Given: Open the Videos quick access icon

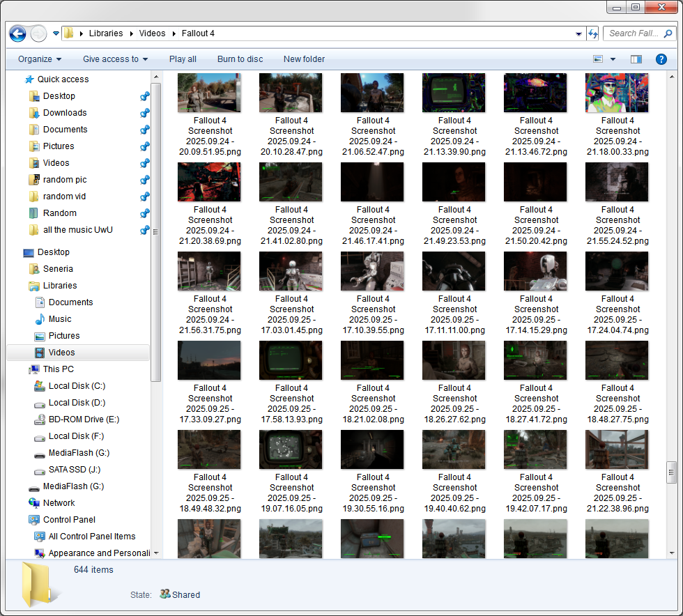Looking at the screenshot, I should tap(34, 163).
